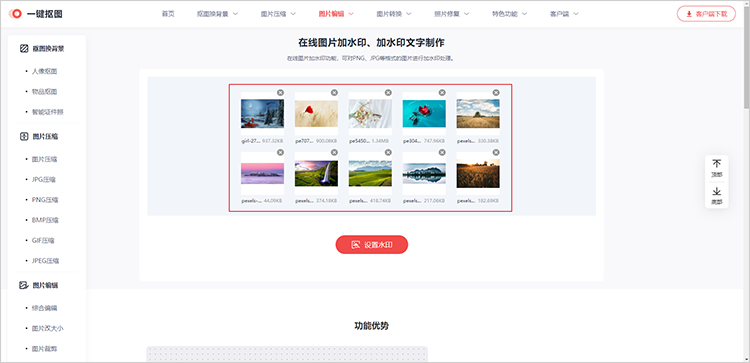
Task: Open BMP压缩 in the sidebar
Action: (x=45, y=220)
